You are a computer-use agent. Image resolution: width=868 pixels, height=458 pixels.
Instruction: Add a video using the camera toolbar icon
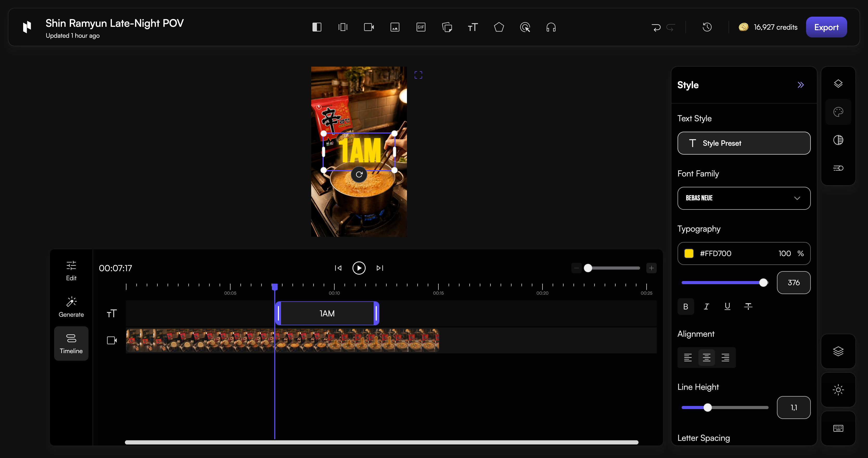click(369, 27)
